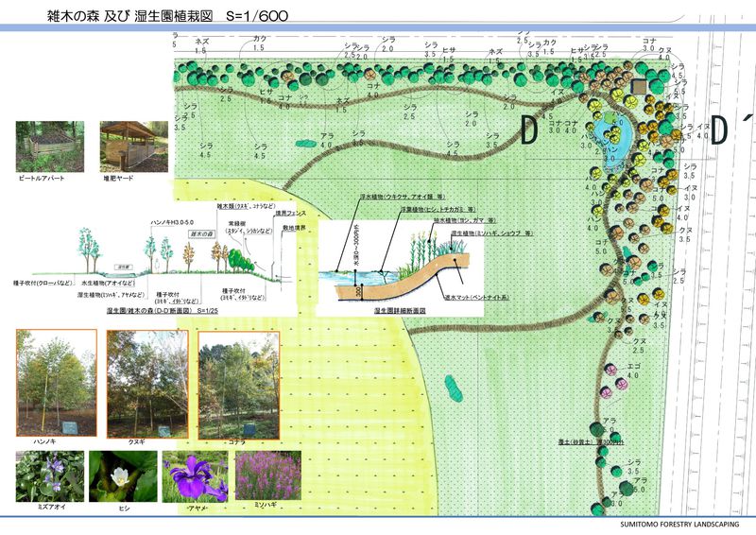Image resolution: width=756 pixels, height=535 pixels.
Task: Click the アヤメ caption
Action: [x=197, y=508]
